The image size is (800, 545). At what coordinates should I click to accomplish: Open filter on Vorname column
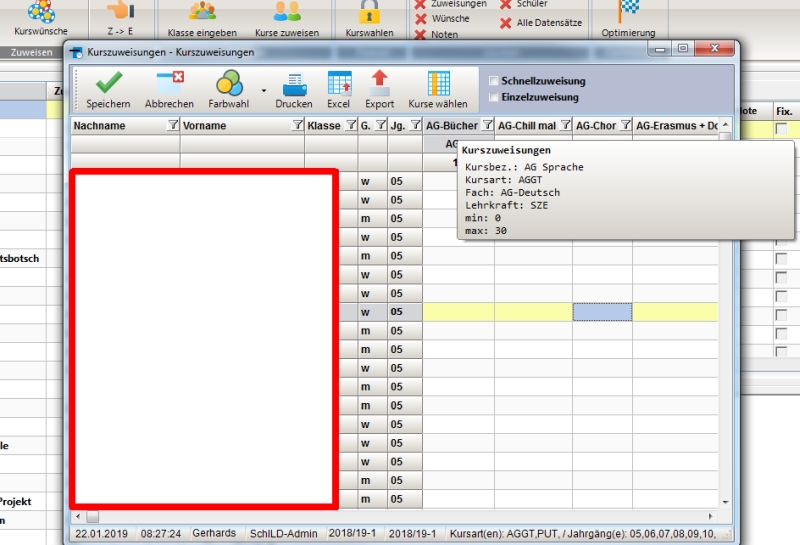coord(297,125)
